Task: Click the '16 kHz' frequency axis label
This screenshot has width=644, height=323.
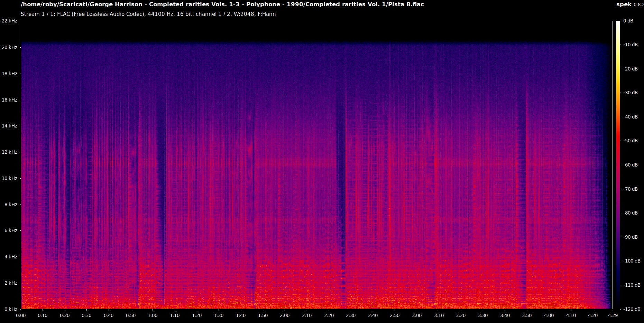Action: point(9,100)
